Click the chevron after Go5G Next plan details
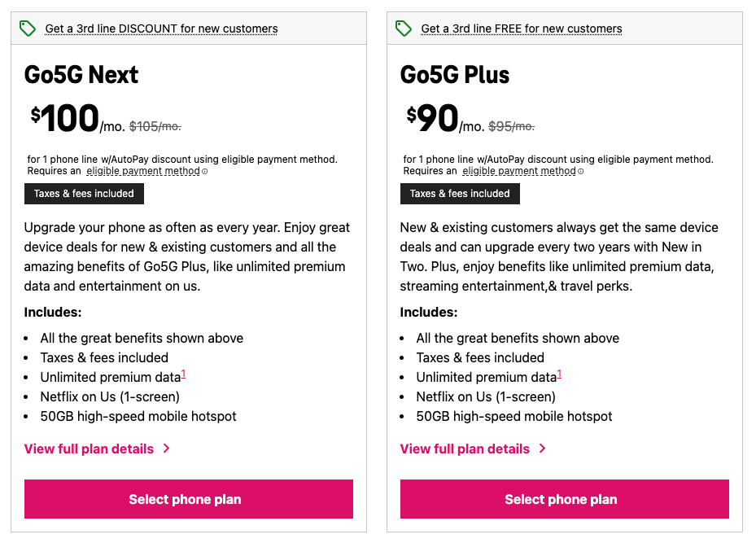The image size is (756, 543). click(x=166, y=449)
